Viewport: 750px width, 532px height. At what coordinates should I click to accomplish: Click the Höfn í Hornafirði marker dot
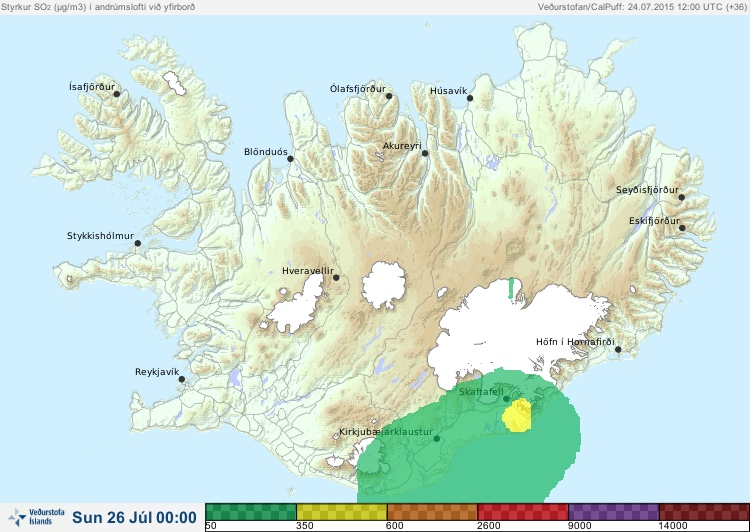point(618,350)
